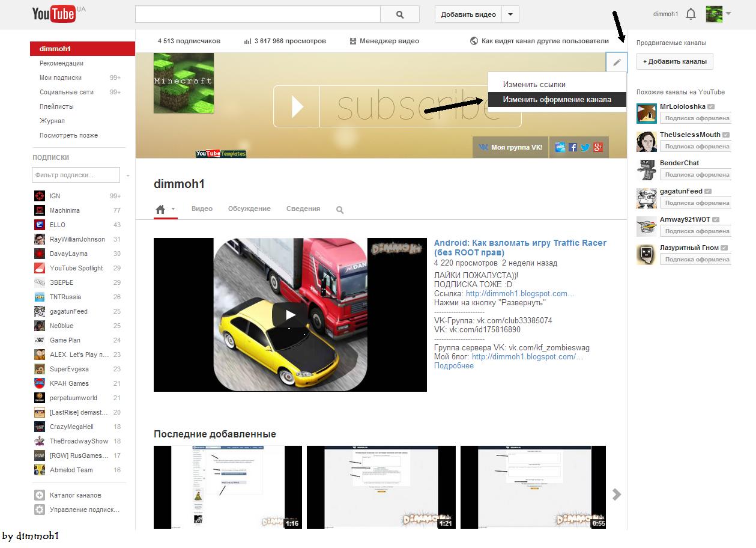
Task: Click Как видят канал другие пользователи
Action: point(539,41)
